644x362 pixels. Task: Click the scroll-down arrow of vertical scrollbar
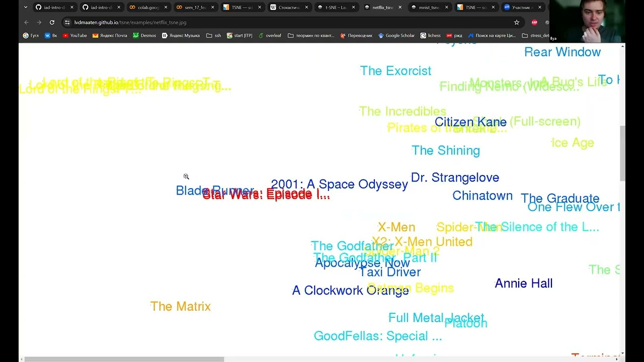tap(623, 353)
